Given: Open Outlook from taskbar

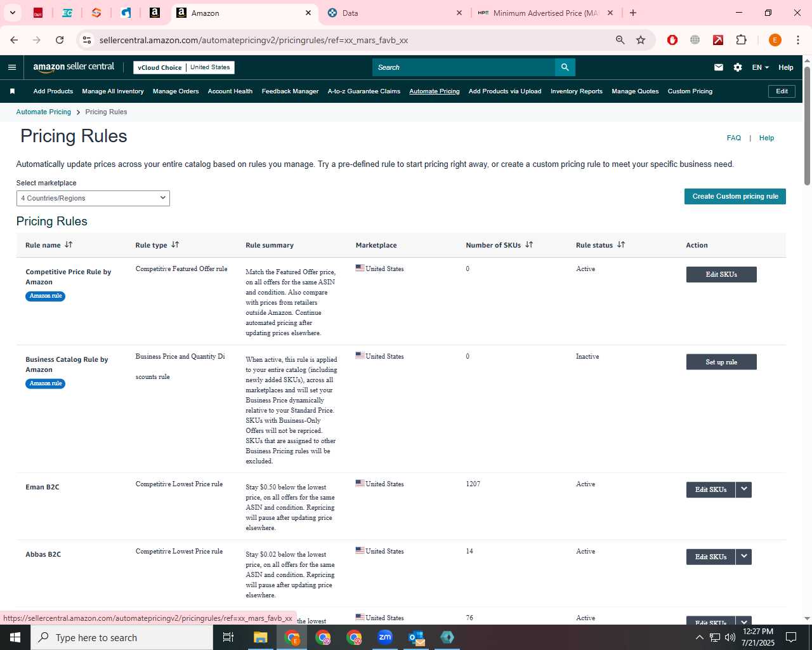Looking at the screenshot, I should [416, 637].
